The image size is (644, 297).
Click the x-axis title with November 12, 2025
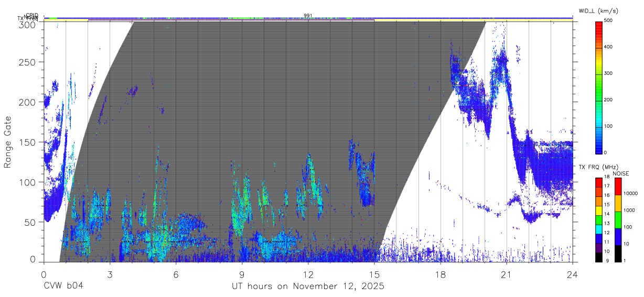point(308,287)
